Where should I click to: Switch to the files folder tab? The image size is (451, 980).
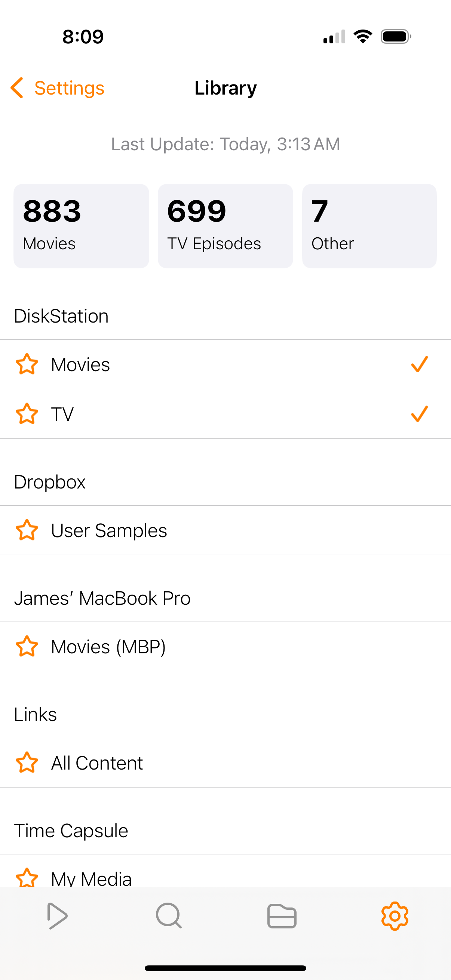click(282, 916)
